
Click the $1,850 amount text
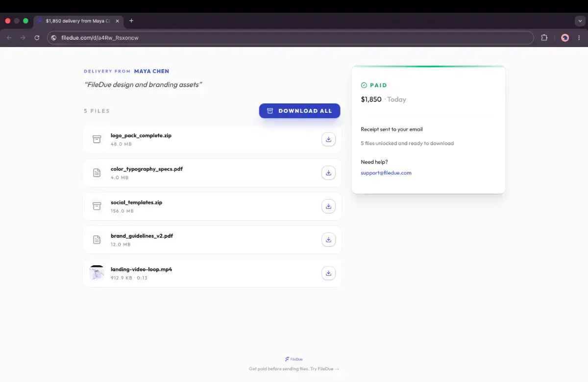tap(371, 99)
